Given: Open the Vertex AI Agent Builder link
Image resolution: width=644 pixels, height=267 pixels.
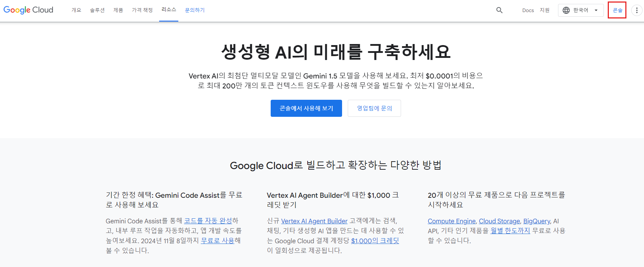Looking at the screenshot, I should 314,221.
